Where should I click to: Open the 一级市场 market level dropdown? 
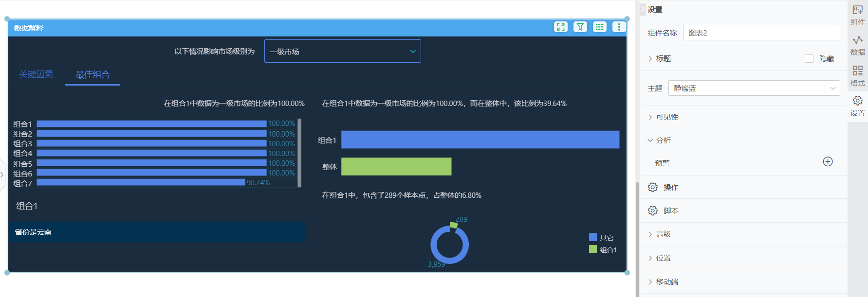(x=342, y=52)
